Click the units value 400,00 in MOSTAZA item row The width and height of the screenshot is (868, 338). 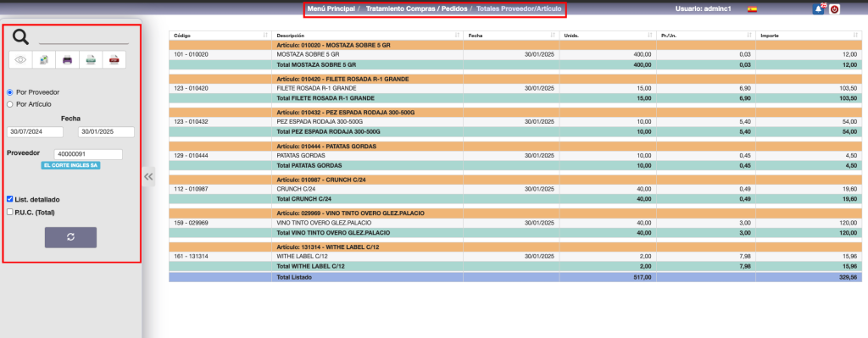point(643,55)
